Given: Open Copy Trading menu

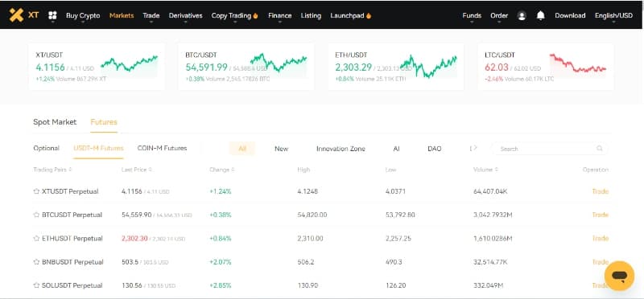Looking at the screenshot, I should [234, 15].
